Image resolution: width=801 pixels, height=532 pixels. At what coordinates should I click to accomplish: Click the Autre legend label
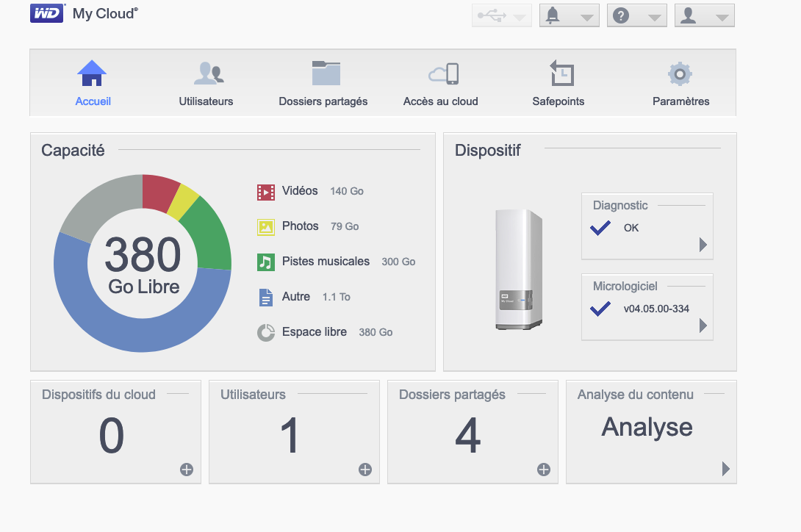tap(296, 296)
